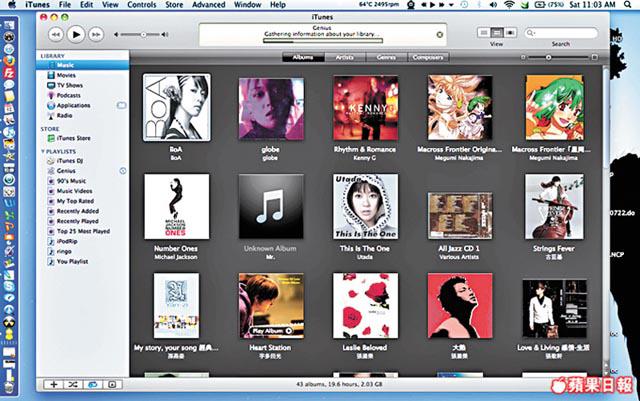
Task: Click the Spotlight search icon
Action: tap(628, 5)
